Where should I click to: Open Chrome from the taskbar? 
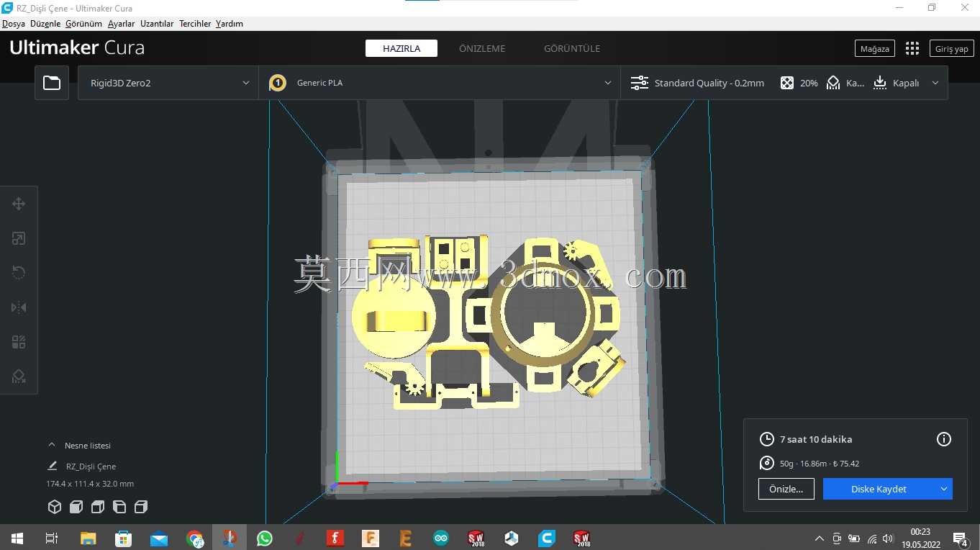(x=194, y=538)
